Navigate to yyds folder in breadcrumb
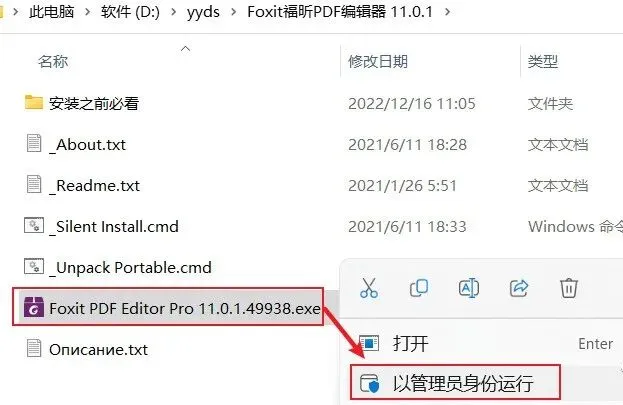The width and height of the screenshot is (623, 405). [203, 12]
